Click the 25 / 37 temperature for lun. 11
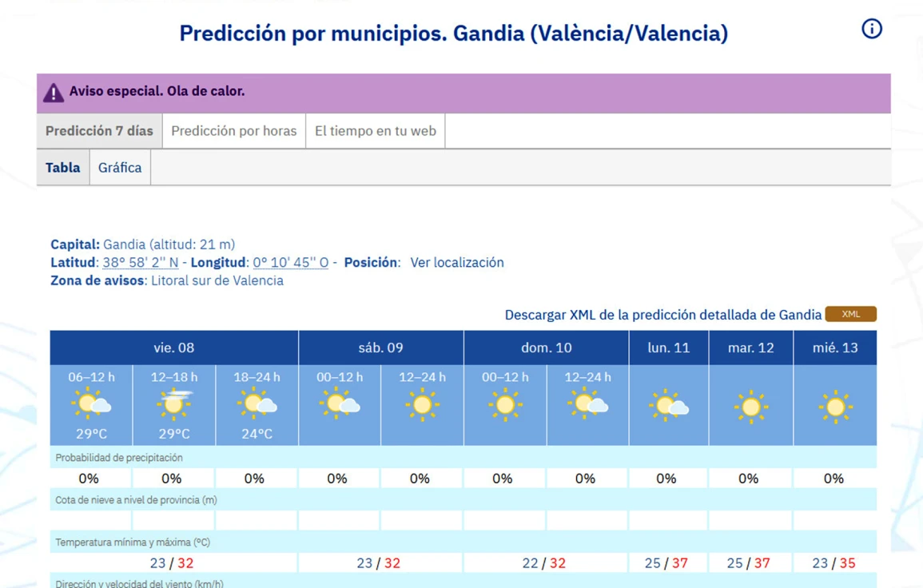 tap(666, 563)
